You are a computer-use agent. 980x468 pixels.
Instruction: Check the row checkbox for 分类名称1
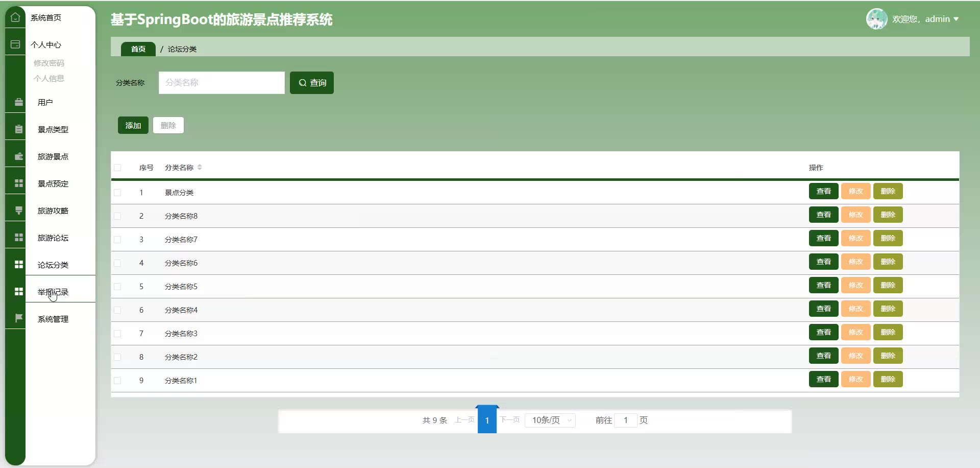(x=117, y=381)
